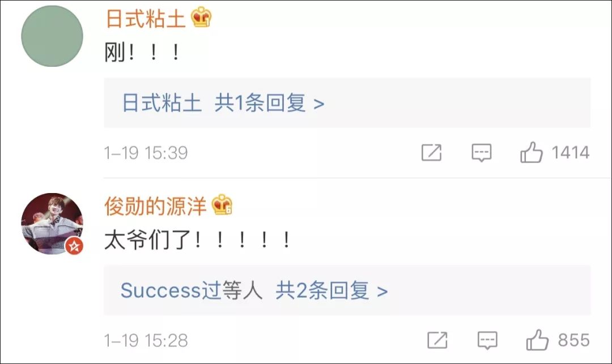Like the 太爷们了 comment with thumbs-up
Screen dimensions: 612x364
pyautogui.click(x=537, y=340)
